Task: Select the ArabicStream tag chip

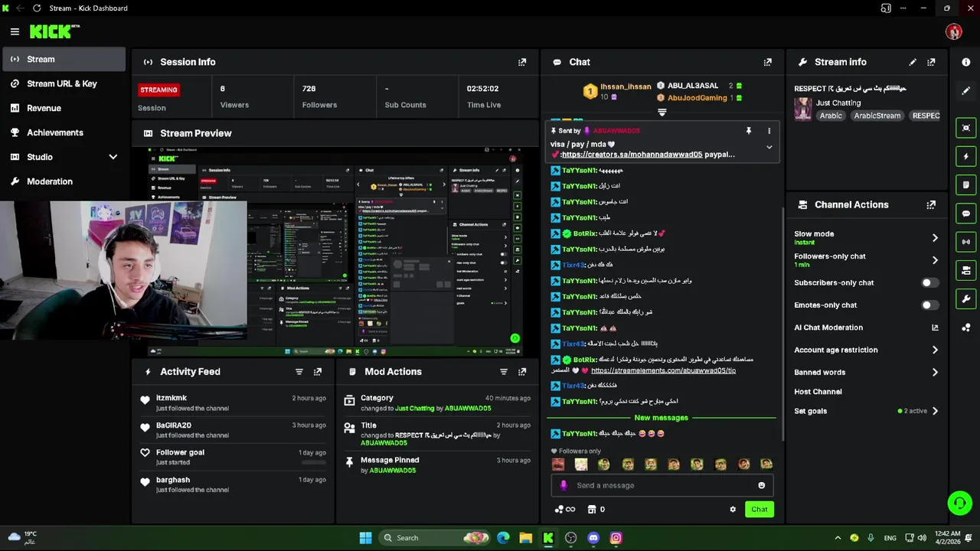Action: click(x=877, y=116)
